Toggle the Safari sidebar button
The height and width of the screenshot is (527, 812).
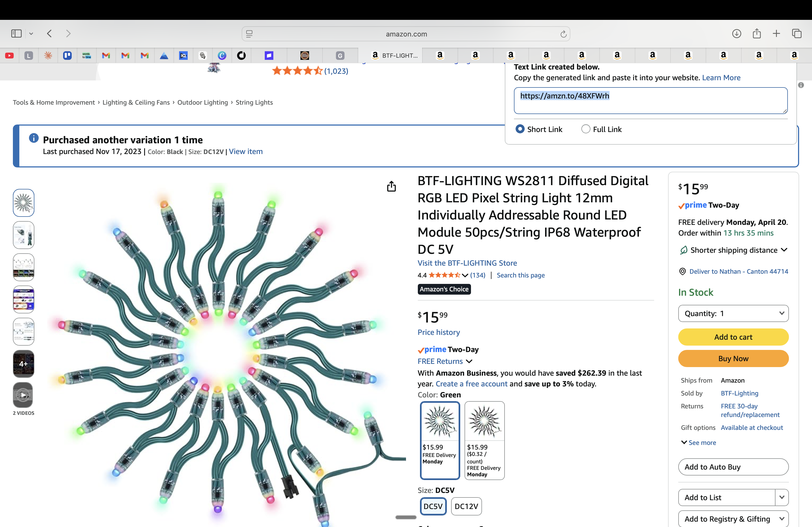coord(16,33)
